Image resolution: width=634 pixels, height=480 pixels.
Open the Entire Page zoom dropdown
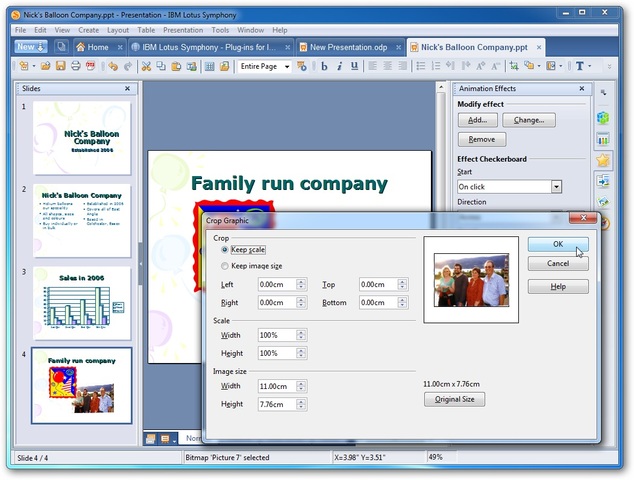click(286, 66)
